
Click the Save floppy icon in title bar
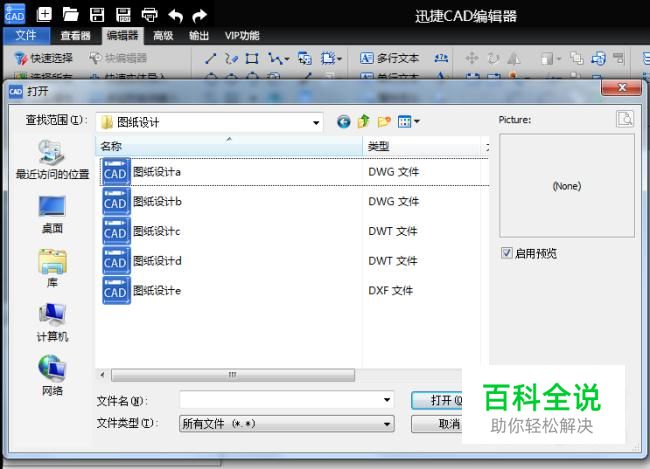tap(97, 15)
